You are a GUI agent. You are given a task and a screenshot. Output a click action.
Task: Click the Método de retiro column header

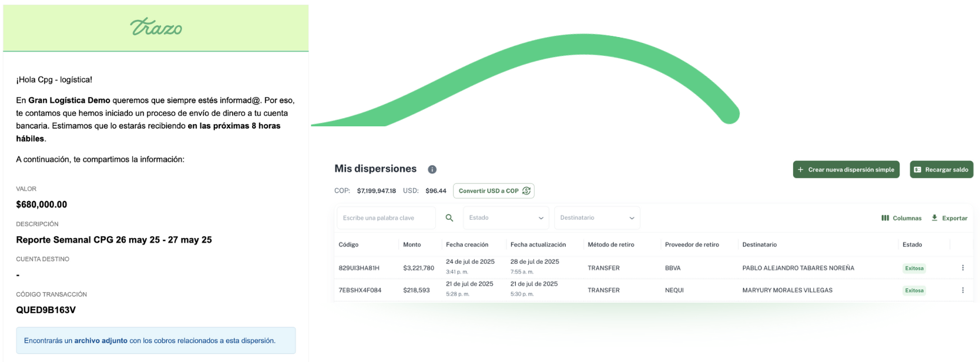(x=610, y=244)
